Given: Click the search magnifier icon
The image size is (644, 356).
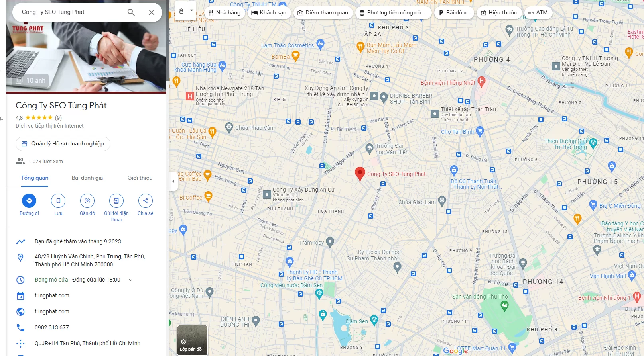Looking at the screenshot, I should 131,12.
